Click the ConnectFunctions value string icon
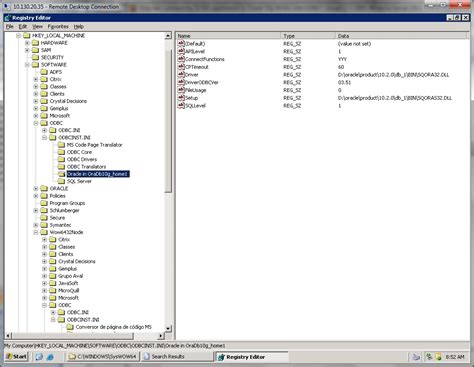The width and height of the screenshot is (474, 367). 181,59
